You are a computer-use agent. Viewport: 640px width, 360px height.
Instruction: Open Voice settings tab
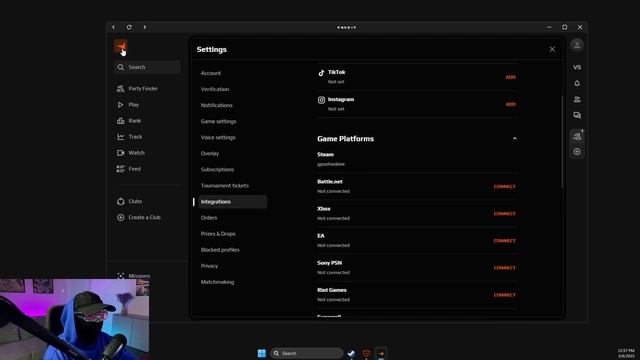coord(218,138)
